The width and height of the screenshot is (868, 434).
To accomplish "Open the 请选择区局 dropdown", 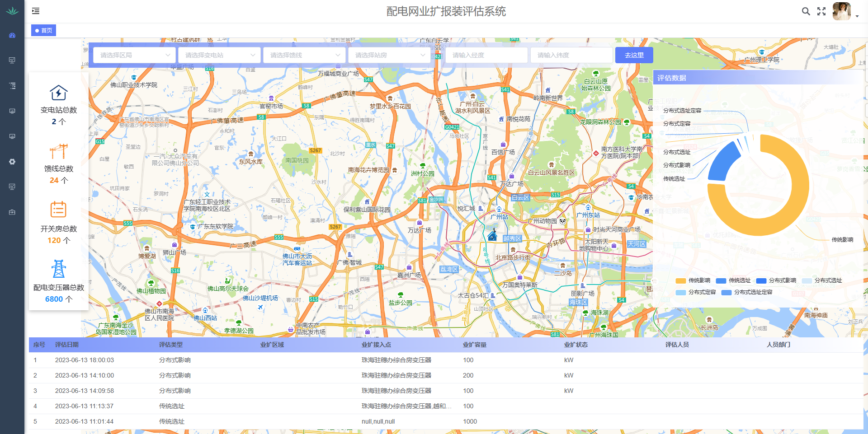I will coord(134,55).
